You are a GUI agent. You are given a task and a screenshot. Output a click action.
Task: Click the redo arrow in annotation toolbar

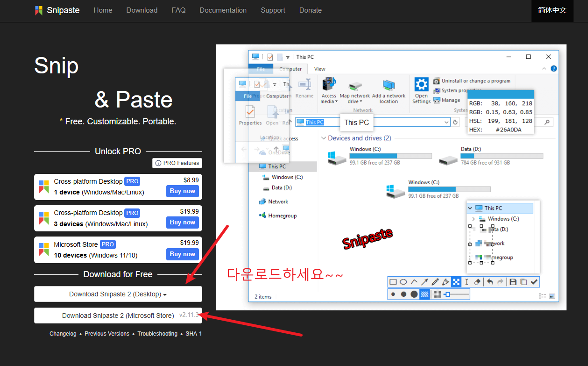click(x=500, y=282)
